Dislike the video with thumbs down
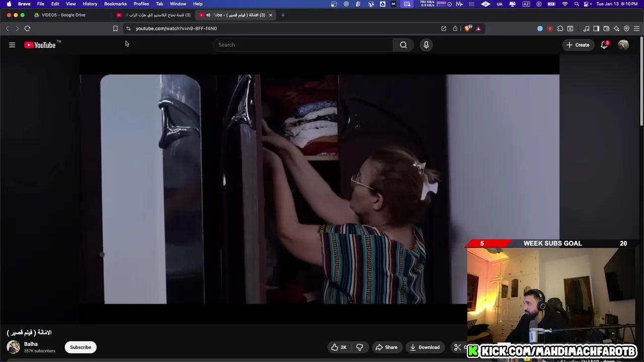Viewport: 644px width, 362px height. click(x=360, y=347)
